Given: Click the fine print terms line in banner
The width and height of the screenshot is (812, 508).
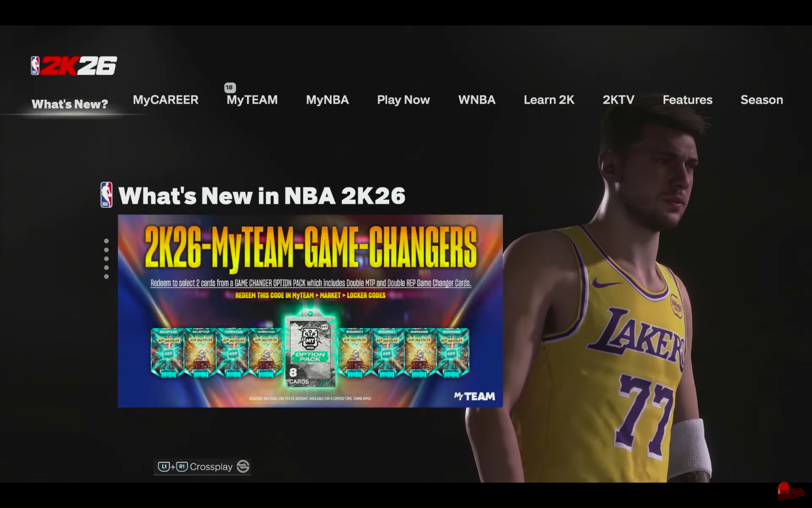Looking at the screenshot, I should (x=310, y=398).
